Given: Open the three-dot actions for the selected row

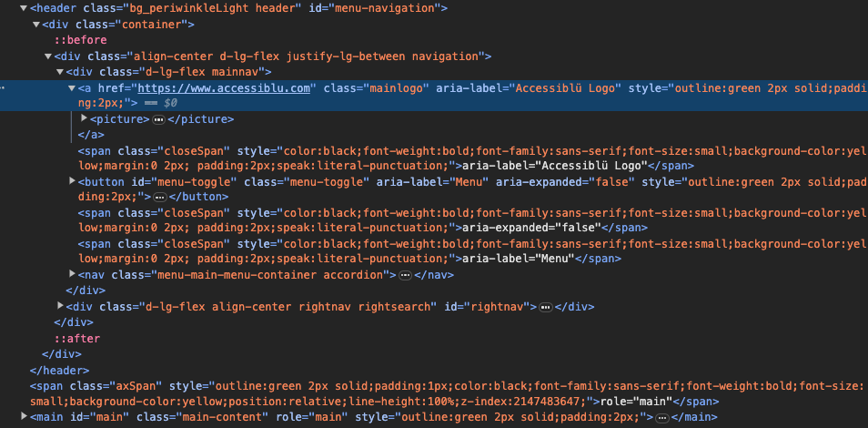Looking at the screenshot, I should (3, 88).
